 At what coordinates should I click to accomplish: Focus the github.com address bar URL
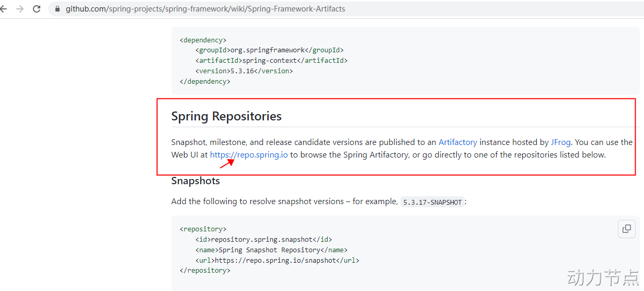click(205, 9)
